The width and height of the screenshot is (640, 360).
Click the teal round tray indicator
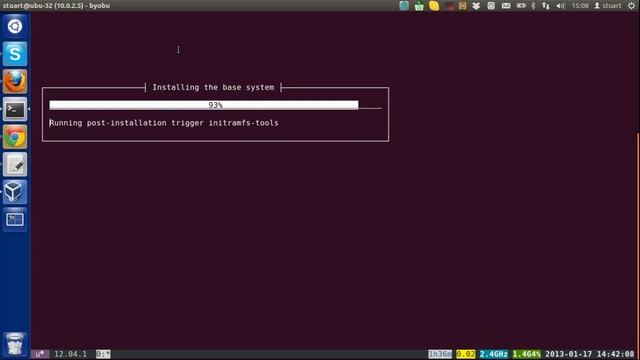coord(404,6)
